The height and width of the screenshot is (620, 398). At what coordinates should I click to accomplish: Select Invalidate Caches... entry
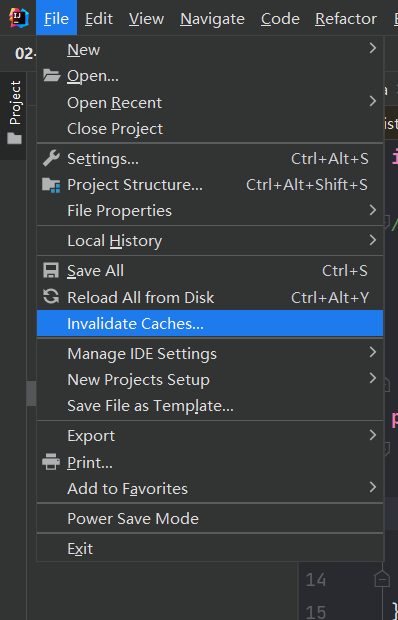(210, 323)
